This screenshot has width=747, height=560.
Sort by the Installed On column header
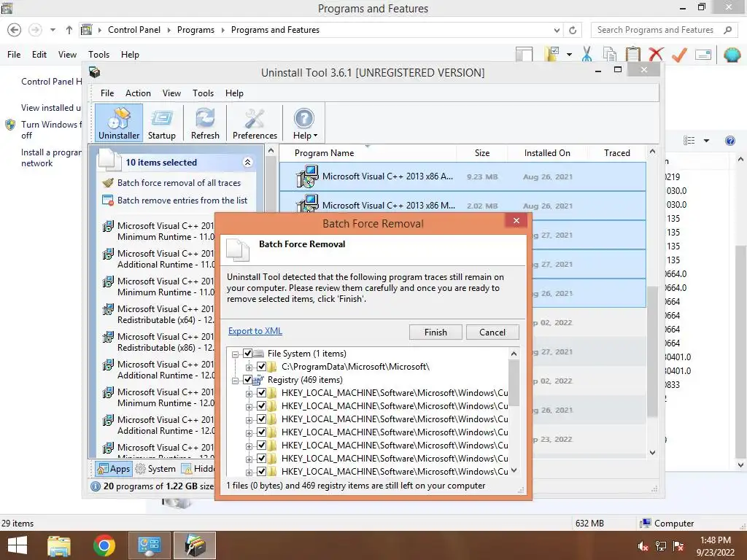pos(547,153)
